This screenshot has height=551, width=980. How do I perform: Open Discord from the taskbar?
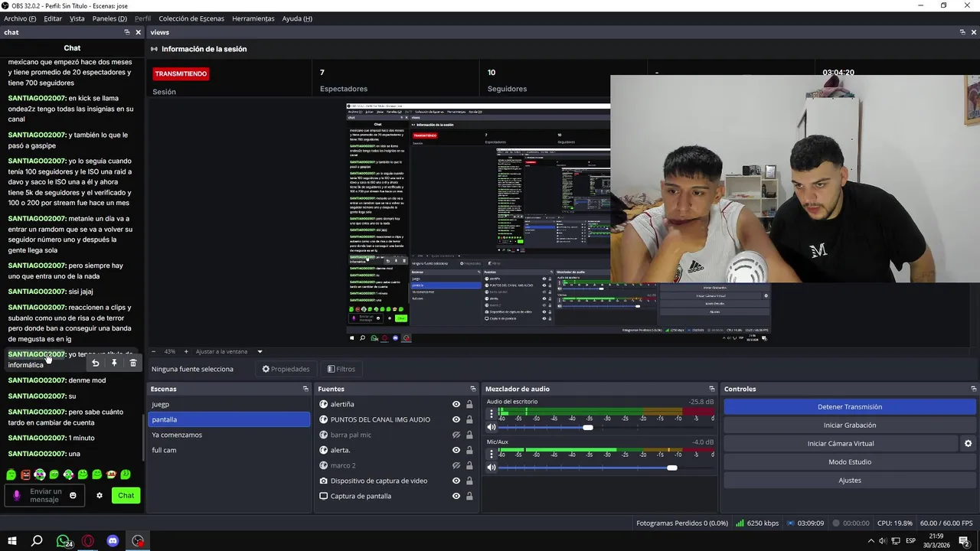coord(113,541)
